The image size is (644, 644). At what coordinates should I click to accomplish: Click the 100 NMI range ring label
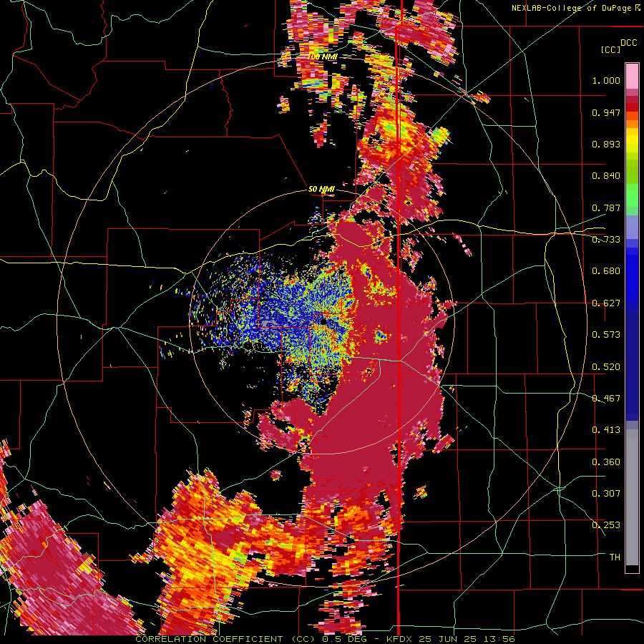click(x=323, y=57)
